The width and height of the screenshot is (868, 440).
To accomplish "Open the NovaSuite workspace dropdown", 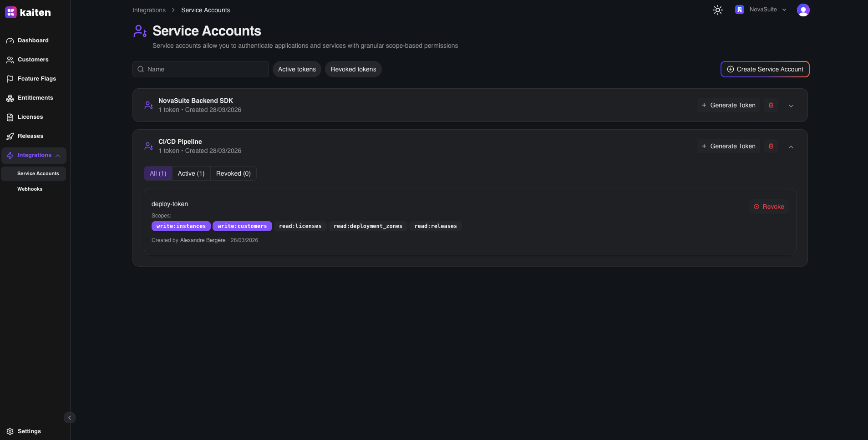I will click(x=761, y=10).
